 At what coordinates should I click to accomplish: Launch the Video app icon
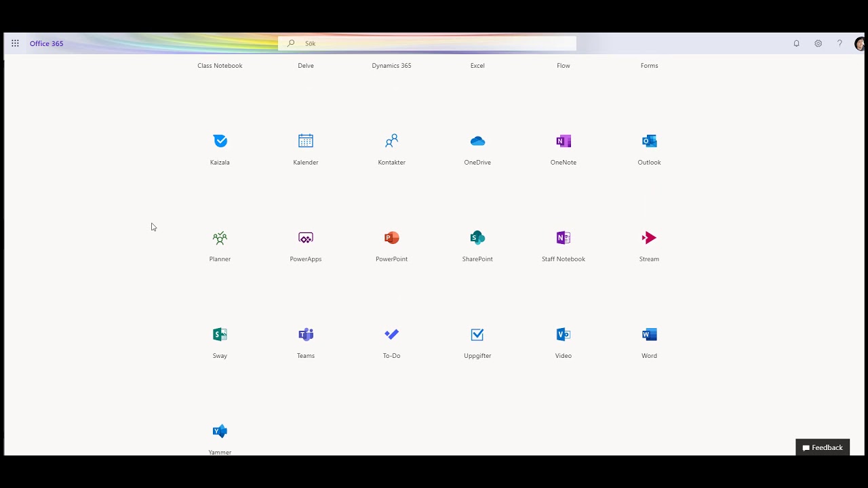tap(564, 334)
